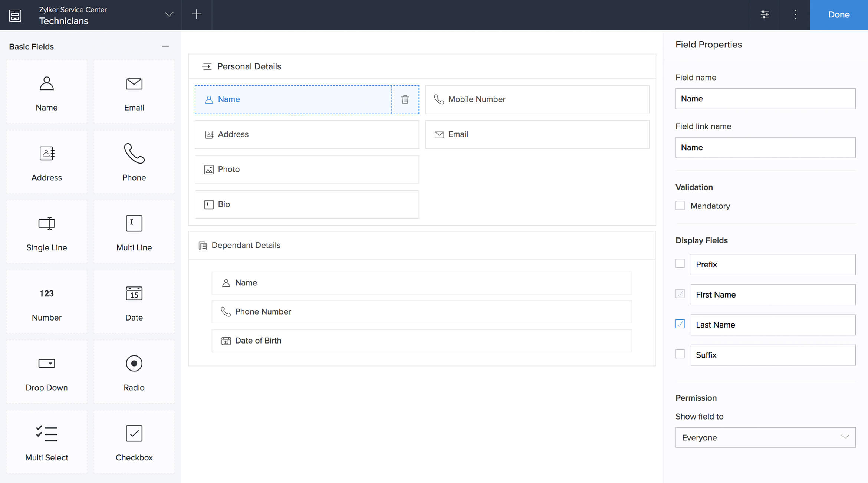This screenshot has height=483, width=868.
Task: Enable the Mandatory validation checkbox
Action: 680,205
